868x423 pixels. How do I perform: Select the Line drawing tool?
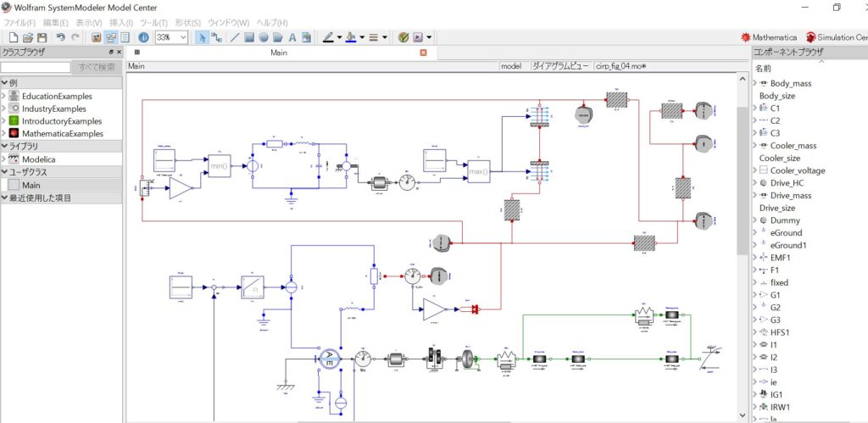[235, 37]
